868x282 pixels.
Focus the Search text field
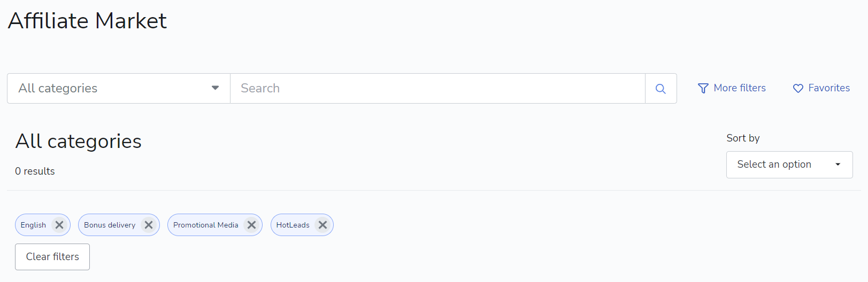(437, 88)
